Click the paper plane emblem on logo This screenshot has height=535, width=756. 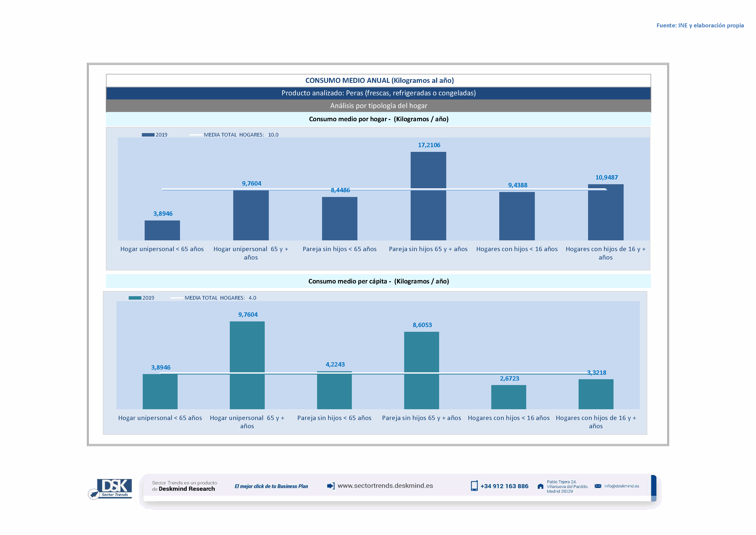click(94, 494)
